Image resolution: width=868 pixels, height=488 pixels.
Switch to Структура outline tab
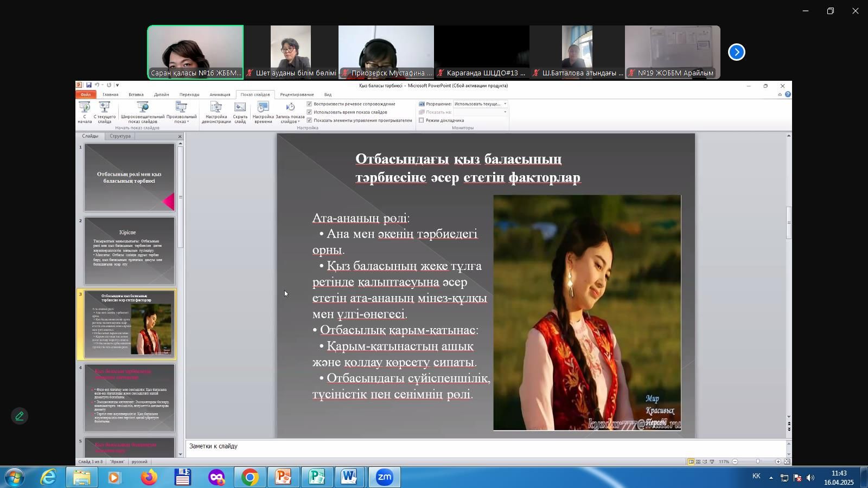tap(120, 136)
